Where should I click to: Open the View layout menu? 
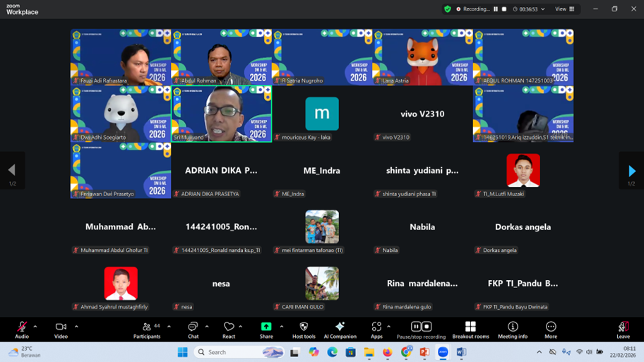565,9
